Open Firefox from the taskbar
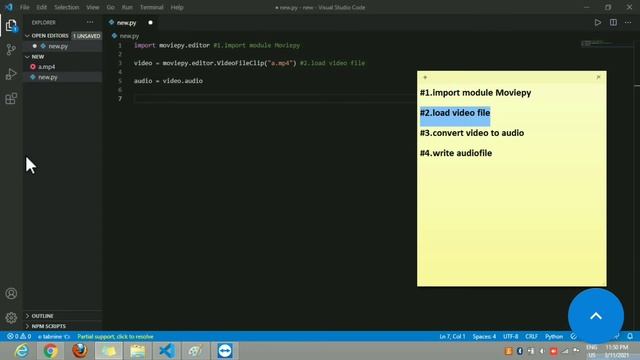640x360 pixels. pos(80,351)
